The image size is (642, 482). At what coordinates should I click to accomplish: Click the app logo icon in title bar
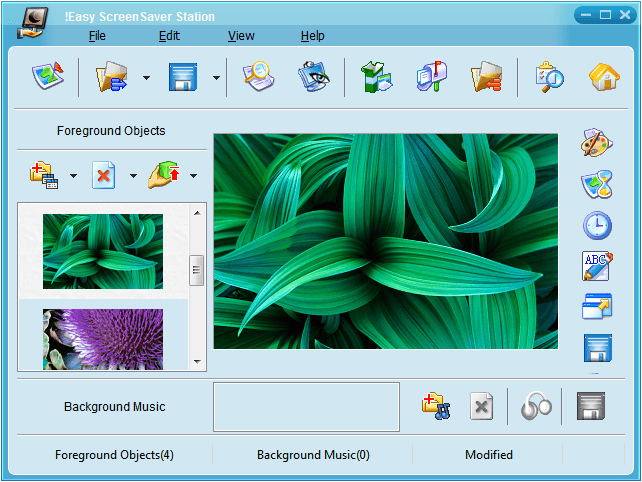[x=33, y=24]
